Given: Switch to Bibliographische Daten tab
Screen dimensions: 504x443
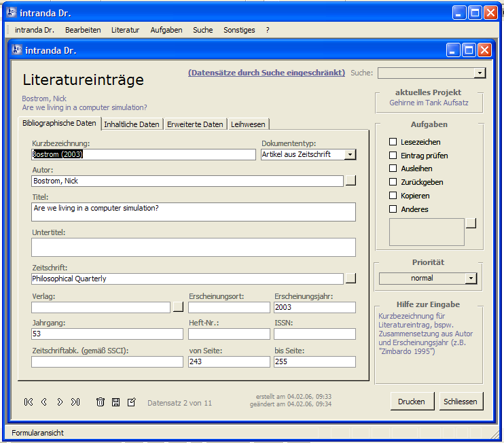Looking at the screenshot, I should click(60, 123).
